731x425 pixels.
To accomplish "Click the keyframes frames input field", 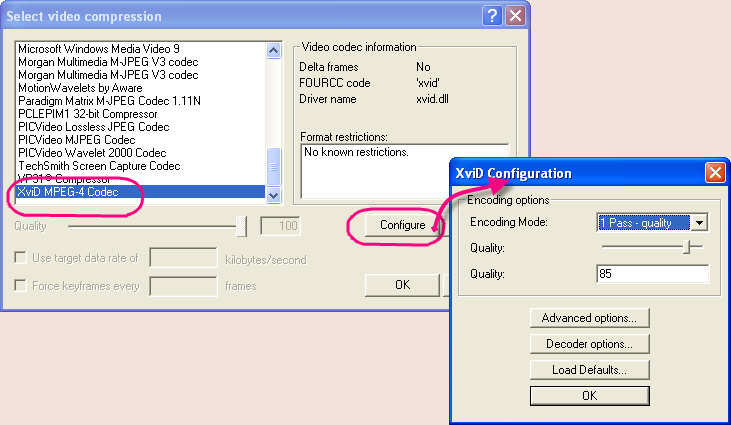I will coord(183,286).
